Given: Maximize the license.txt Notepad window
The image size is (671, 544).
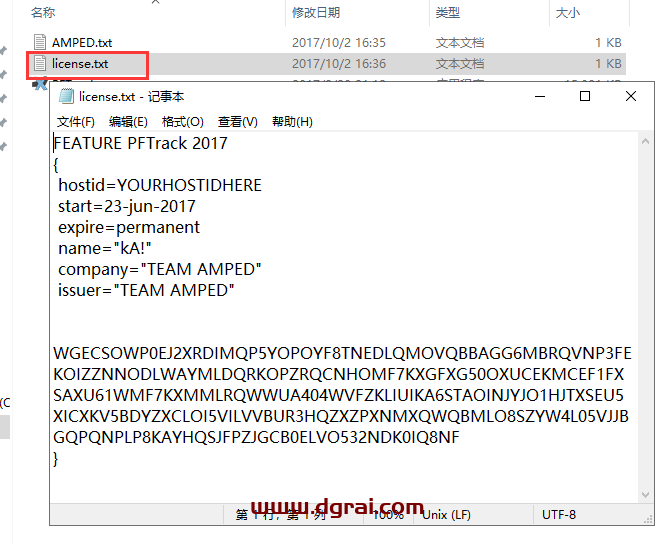Looking at the screenshot, I should (585, 96).
